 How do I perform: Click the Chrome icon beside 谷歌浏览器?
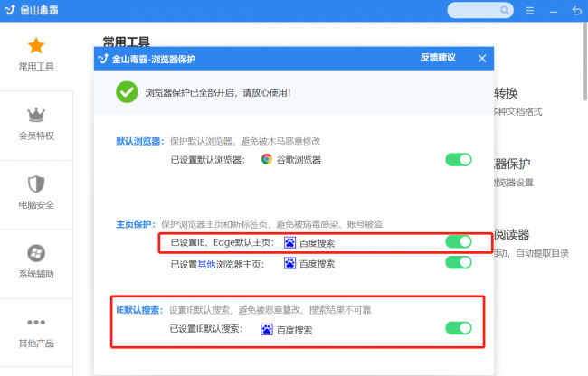click(x=267, y=160)
